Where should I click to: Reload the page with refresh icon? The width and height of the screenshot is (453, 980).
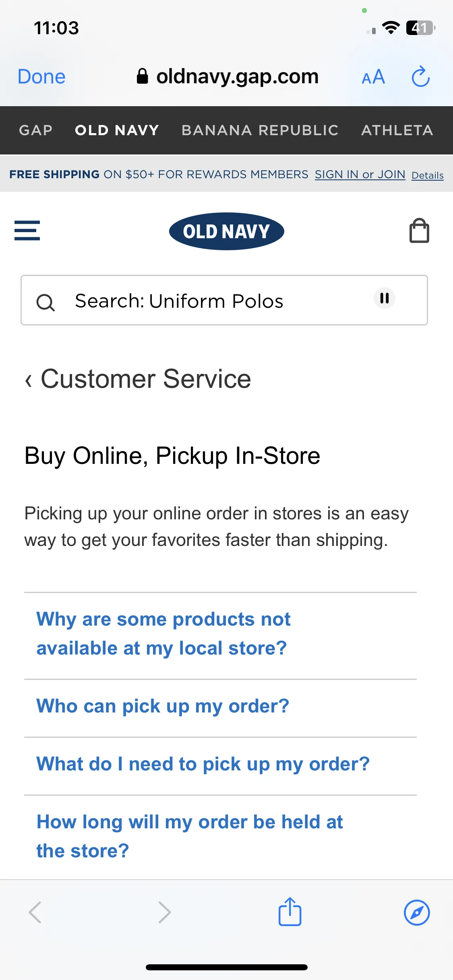(421, 76)
